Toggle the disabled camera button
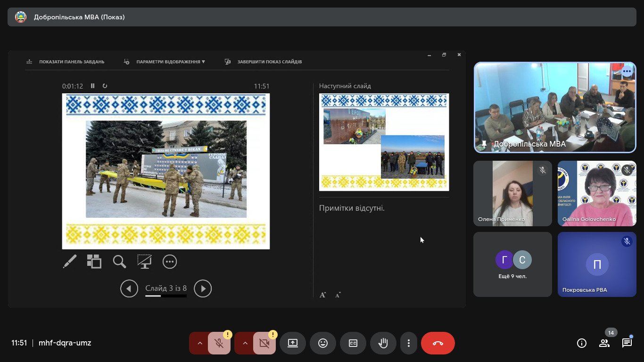Viewport: 644px width, 362px height. point(264,343)
